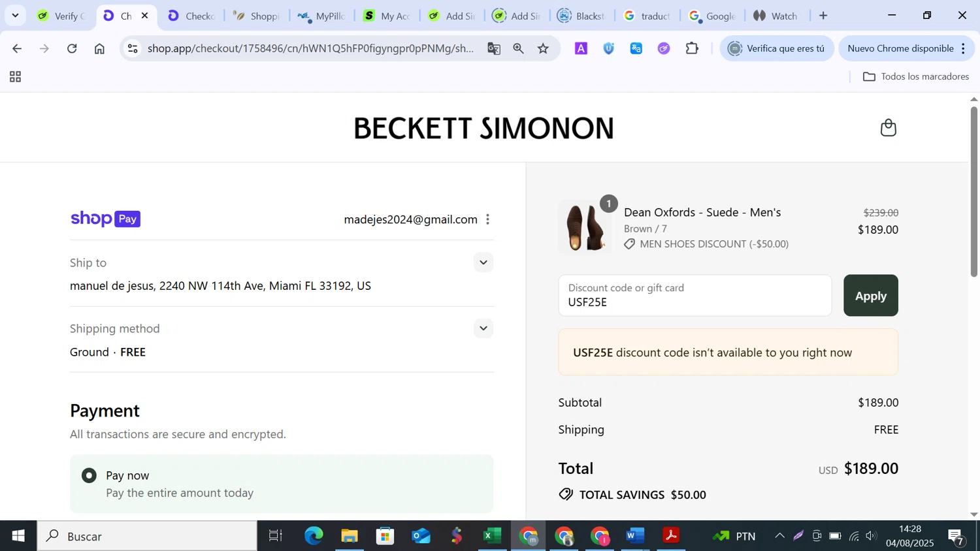
Task: Switch to Verify tab
Action: [62, 16]
